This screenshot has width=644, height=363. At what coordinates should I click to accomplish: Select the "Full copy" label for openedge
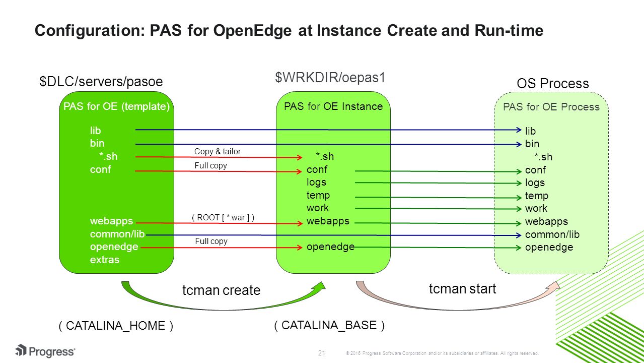pos(211,241)
